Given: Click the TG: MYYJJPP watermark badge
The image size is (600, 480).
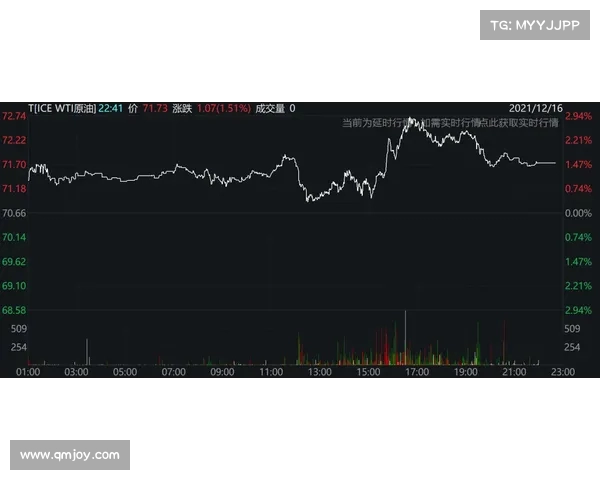Looking at the screenshot, I should coord(535,25).
